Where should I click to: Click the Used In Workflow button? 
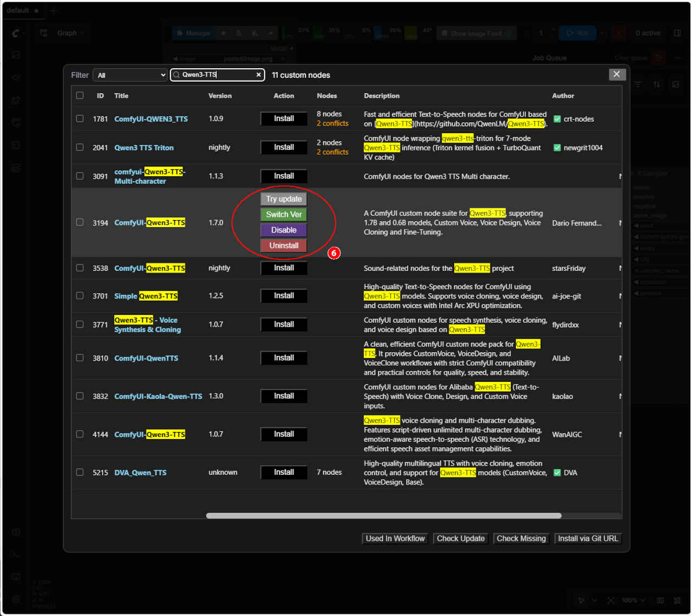pos(395,539)
